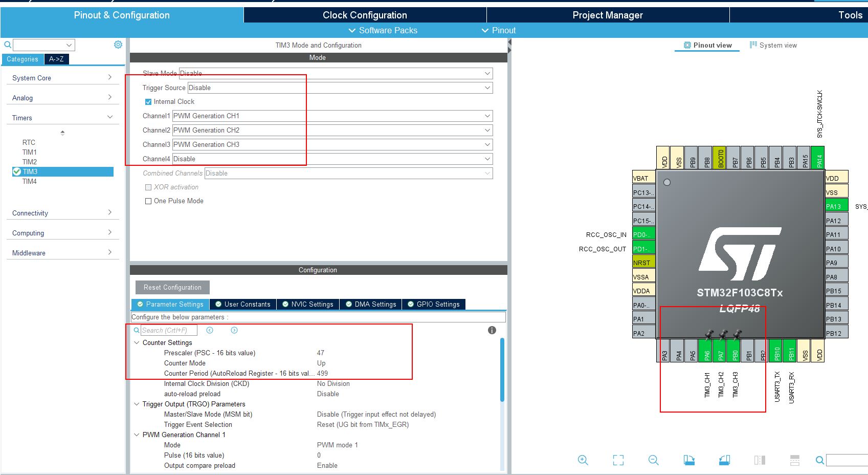868x475 pixels.
Task: Sort the timers list with the arrow icon
Action: point(62,133)
